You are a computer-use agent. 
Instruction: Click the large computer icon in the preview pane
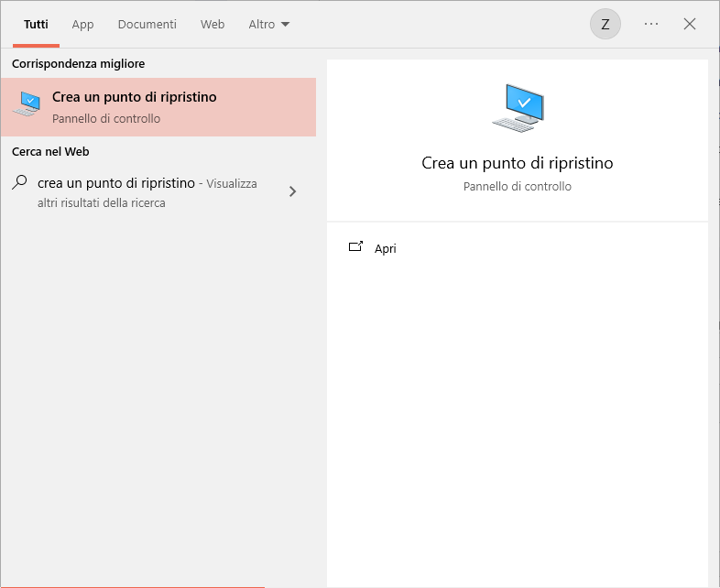tap(518, 108)
